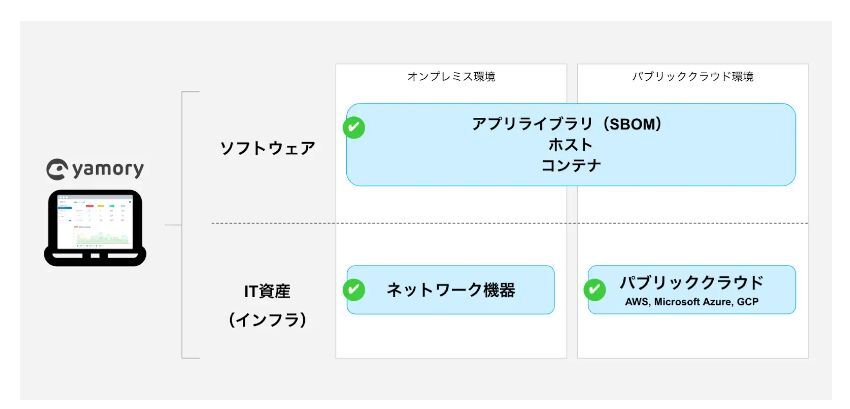The height and width of the screenshot is (409, 850).
Task: Select the パブリッククラウド環境 column header
Action: (x=693, y=77)
